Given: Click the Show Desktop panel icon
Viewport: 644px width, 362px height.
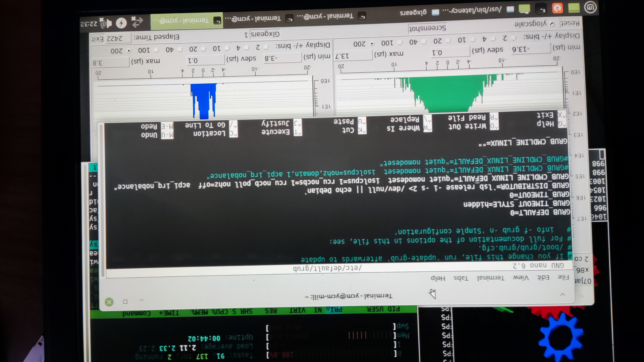Looking at the screenshot, I should pyautogui.click(x=574, y=8).
